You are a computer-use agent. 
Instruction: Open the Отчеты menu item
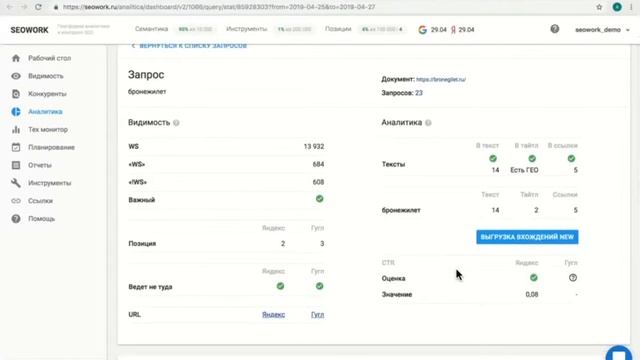point(40,165)
